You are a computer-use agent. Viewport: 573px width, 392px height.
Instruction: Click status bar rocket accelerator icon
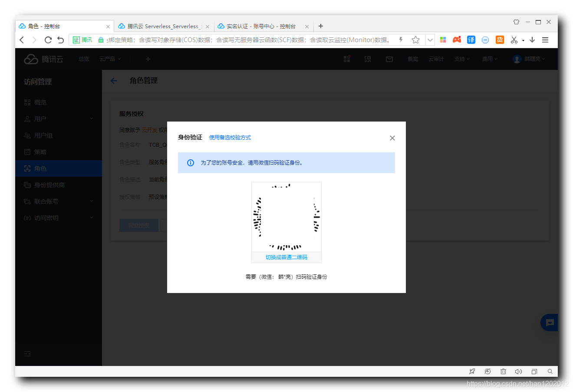tap(472, 372)
